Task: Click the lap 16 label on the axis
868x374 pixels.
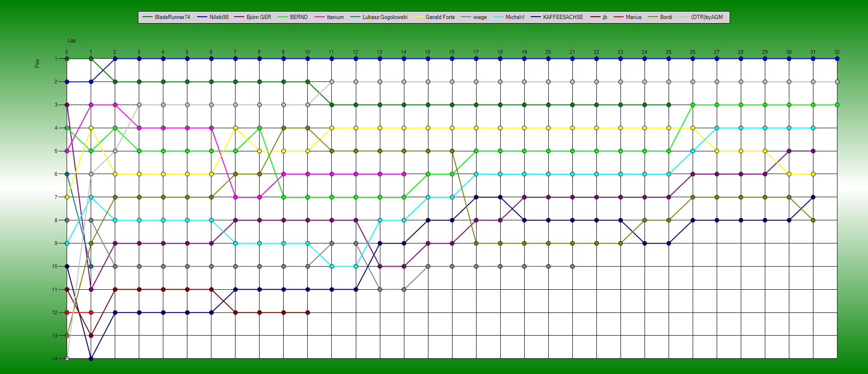Action: (x=452, y=52)
